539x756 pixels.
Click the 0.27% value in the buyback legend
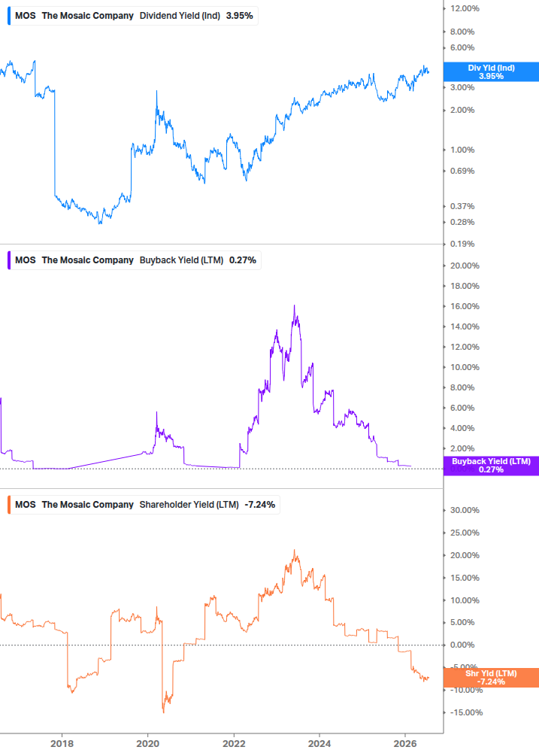[x=243, y=260]
